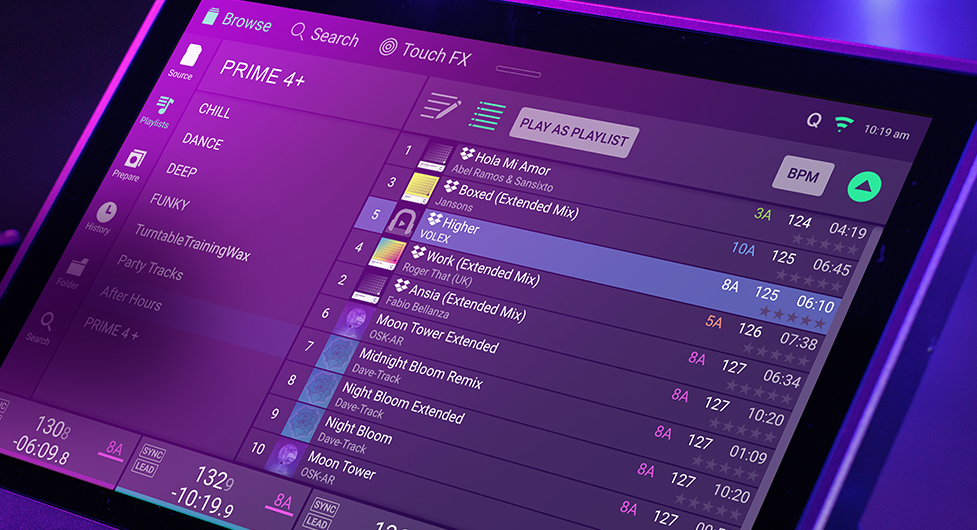
Task: Select the After Hours playlist
Action: [x=131, y=298]
